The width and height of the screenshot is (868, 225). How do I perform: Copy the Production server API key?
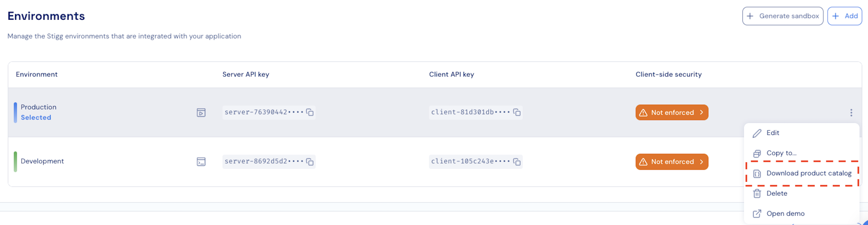309,112
